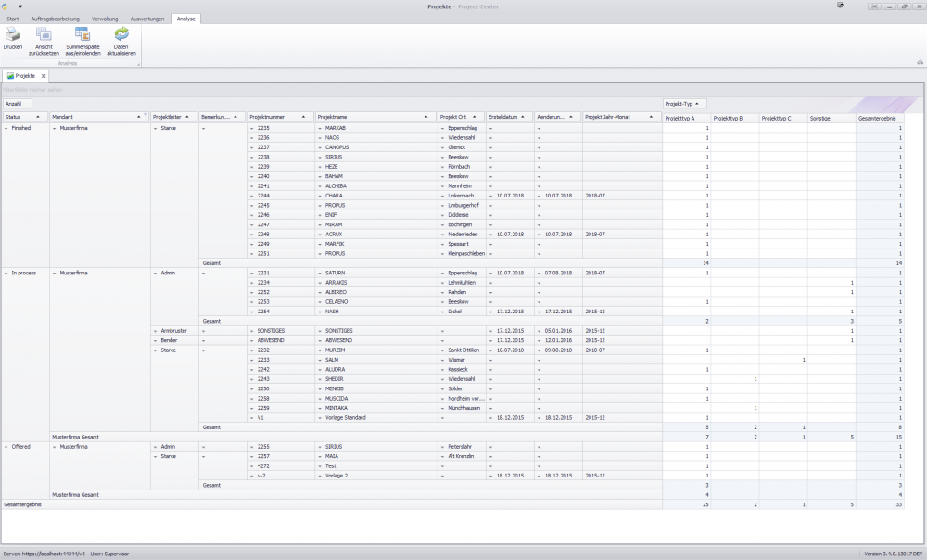This screenshot has width=927, height=560.
Task: Collapse the ribbon with the arrow icon
Action: pyautogui.click(x=919, y=62)
